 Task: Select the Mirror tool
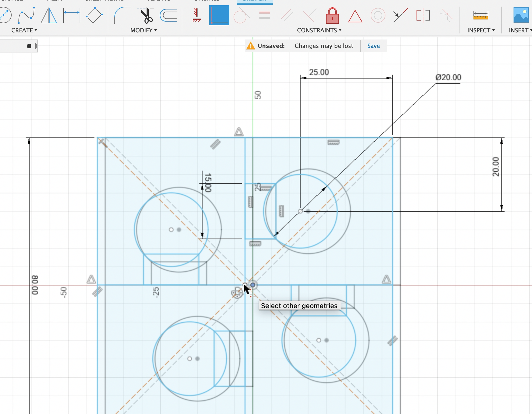click(x=49, y=16)
